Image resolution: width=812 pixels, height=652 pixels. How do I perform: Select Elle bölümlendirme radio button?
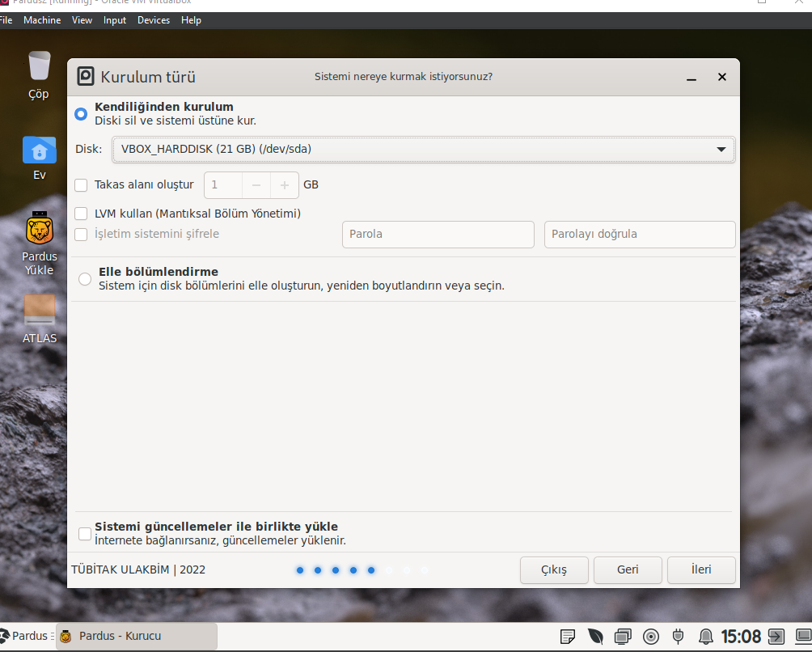pyautogui.click(x=85, y=280)
